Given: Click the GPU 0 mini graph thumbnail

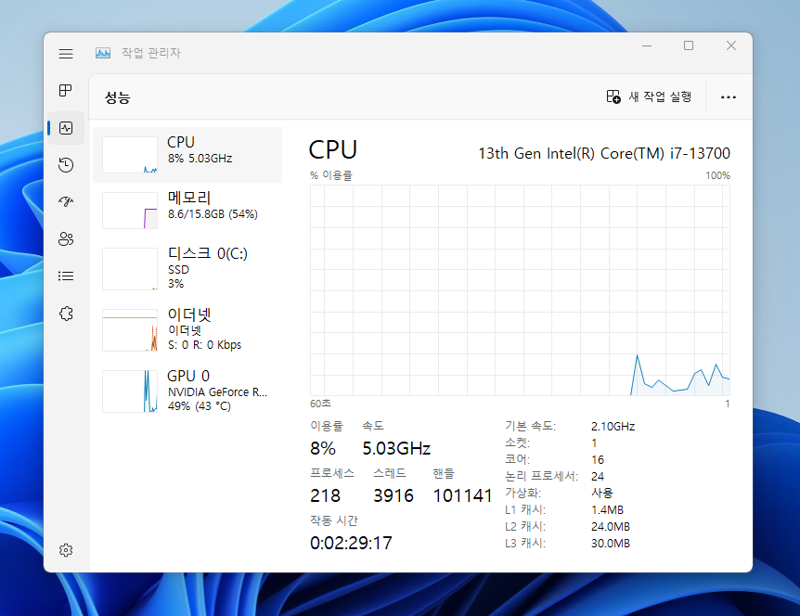Looking at the screenshot, I should (x=130, y=391).
